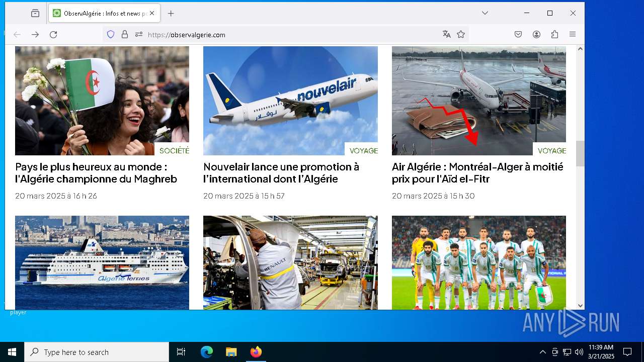Select the ObservAlgérie browser tab
This screenshot has width=644, height=362.
[104, 14]
